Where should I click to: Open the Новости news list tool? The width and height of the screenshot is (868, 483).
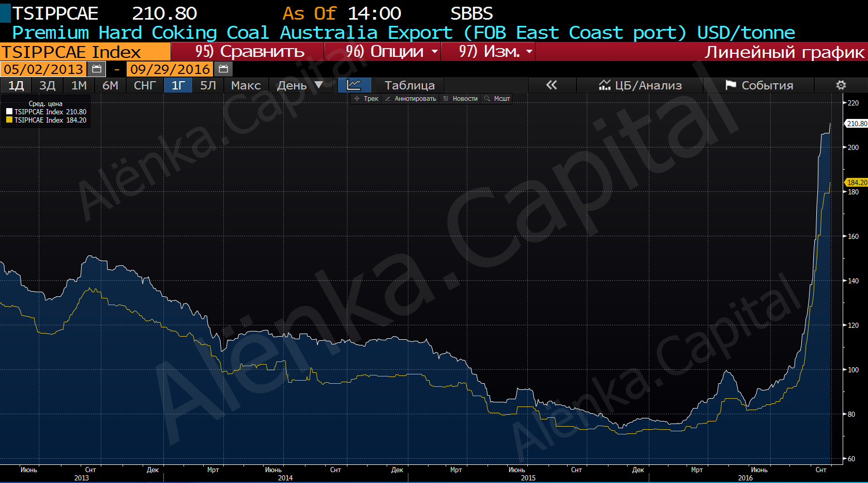click(x=460, y=99)
